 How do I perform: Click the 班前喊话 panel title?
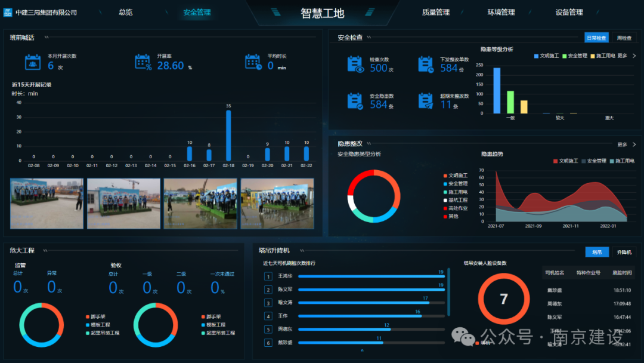[22, 38]
